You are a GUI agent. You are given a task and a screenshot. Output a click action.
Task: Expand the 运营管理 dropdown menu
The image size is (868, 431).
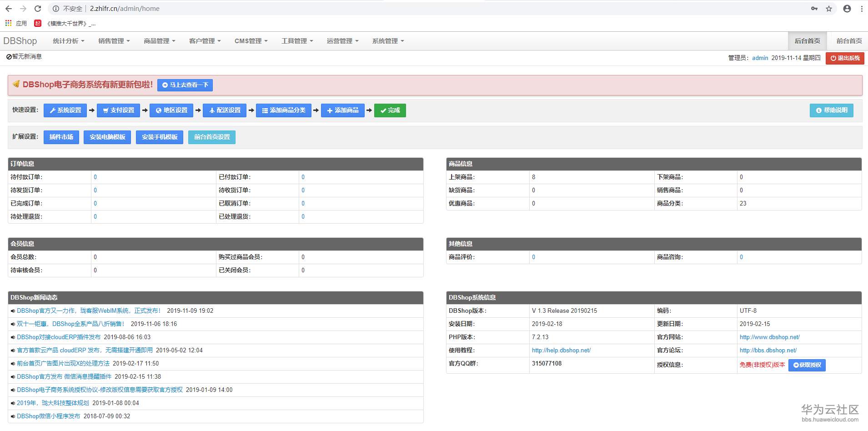343,41
